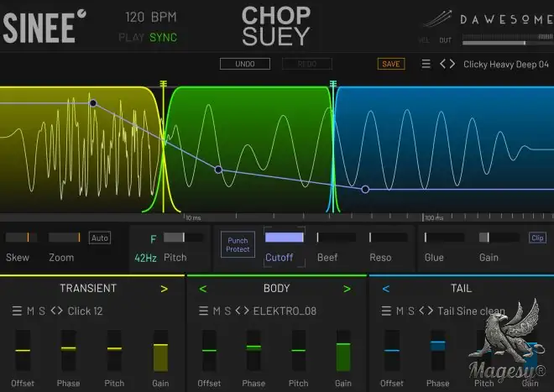Screen dimensions: 554x392
Task: Select the BODY section header
Action: 277,288
